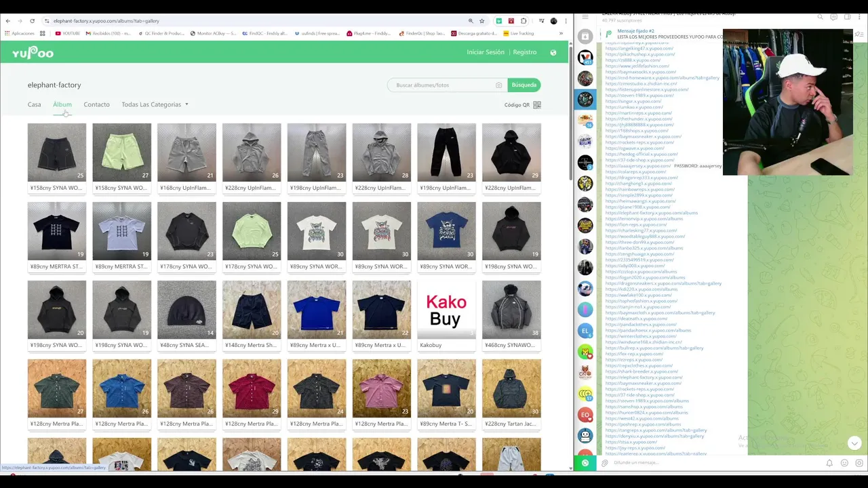Toggle Telegram right sidebar panel icon
The image size is (868, 488).
[846, 17]
